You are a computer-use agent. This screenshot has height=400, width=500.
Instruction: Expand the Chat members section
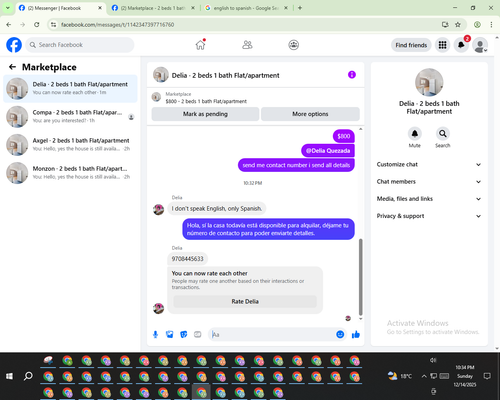[x=429, y=182]
